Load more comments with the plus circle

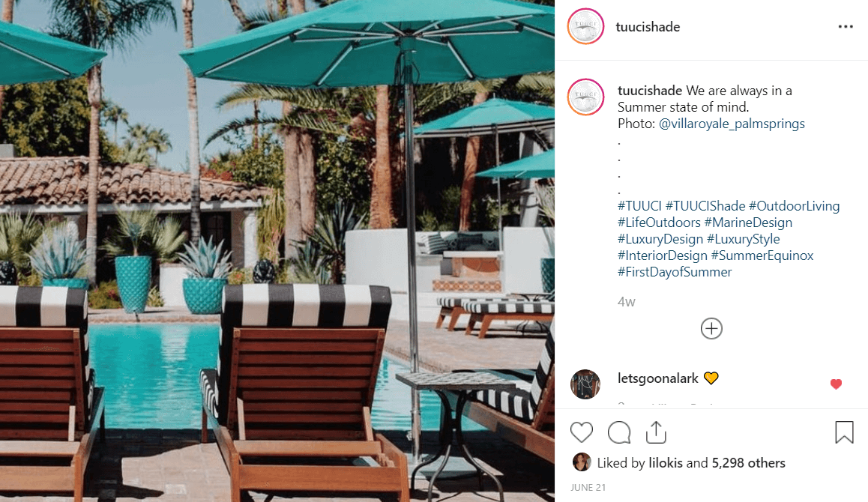click(711, 328)
